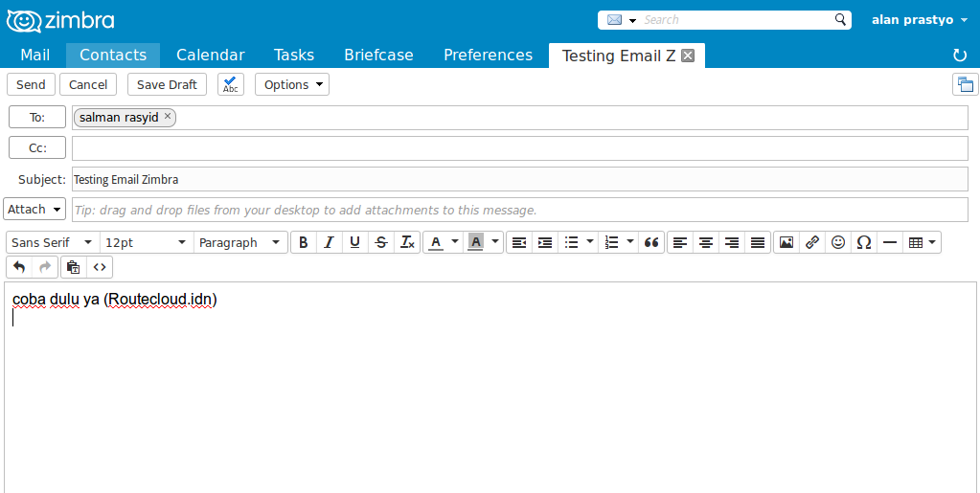Apply the font text color
The width and height of the screenshot is (980, 493).
[x=436, y=242]
